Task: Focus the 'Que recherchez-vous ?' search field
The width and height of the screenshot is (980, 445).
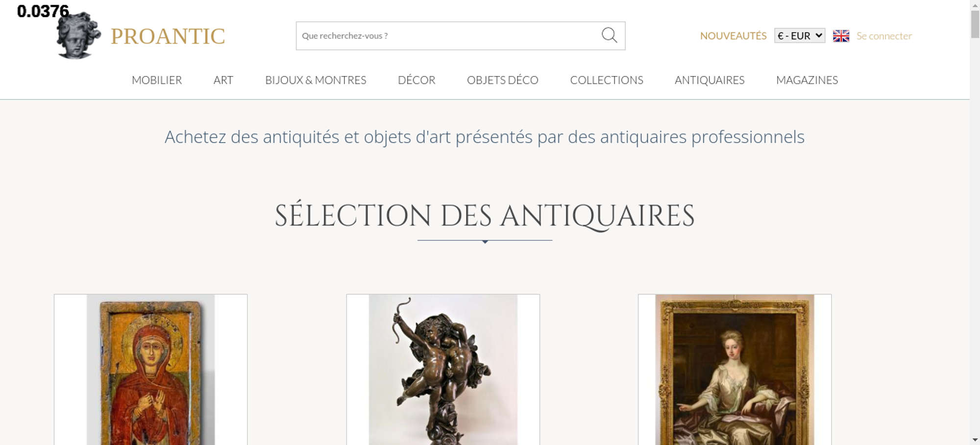Action: coord(448,36)
